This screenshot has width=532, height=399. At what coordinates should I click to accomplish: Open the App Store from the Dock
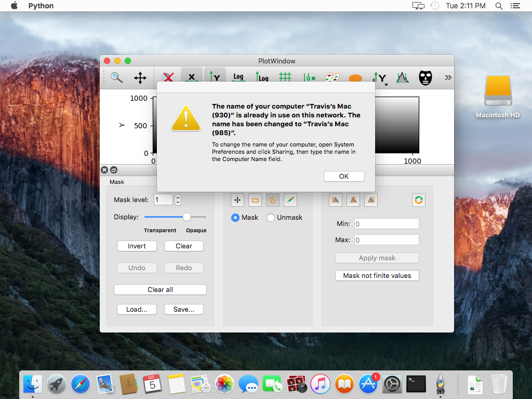pos(368,384)
